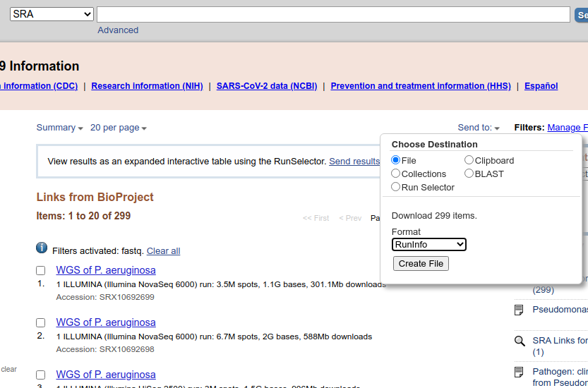The image size is (588, 388).
Task: Open the first WGS of P. aeruginosa result
Action: (106, 270)
